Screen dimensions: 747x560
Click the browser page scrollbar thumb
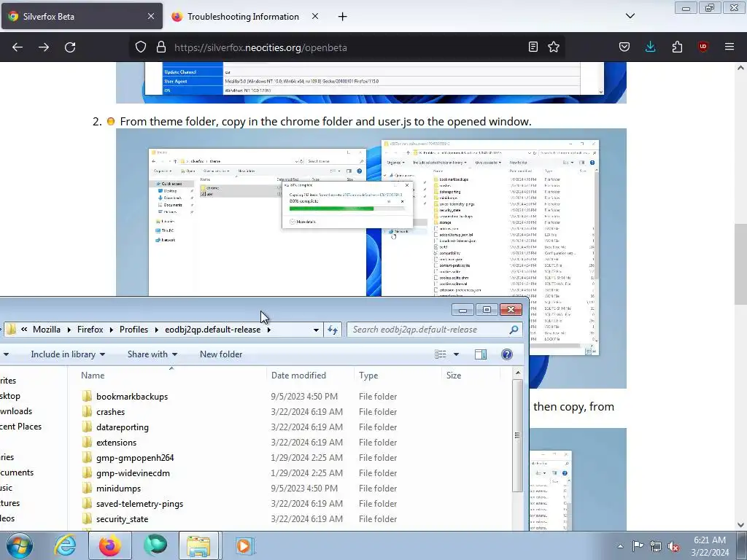coord(740,264)
